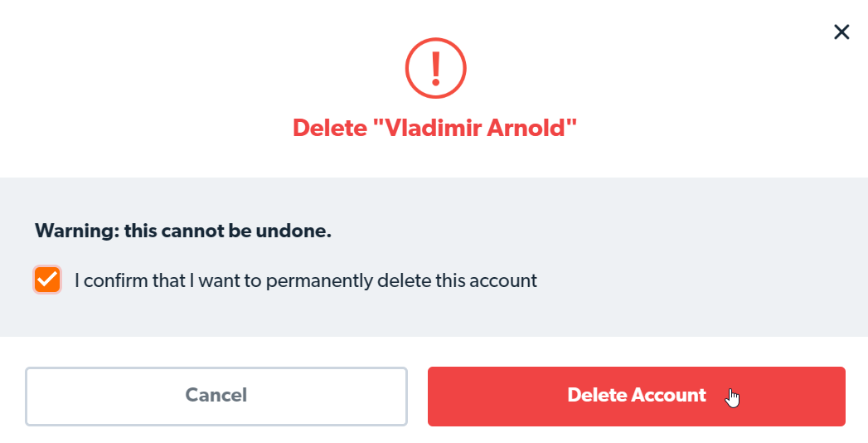The image size is (868, 443).
Task: Click the 'this cannot be undone' warning text
Action: 183,231
